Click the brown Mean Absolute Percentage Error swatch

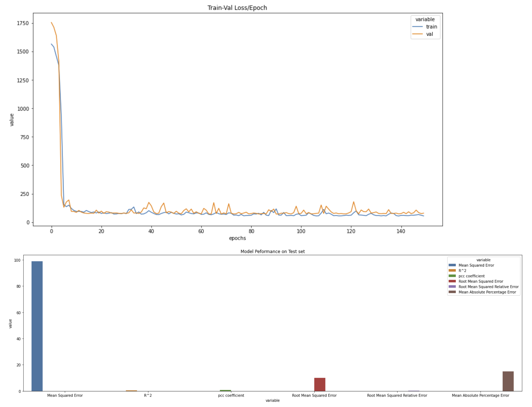(x=452, y=292)
